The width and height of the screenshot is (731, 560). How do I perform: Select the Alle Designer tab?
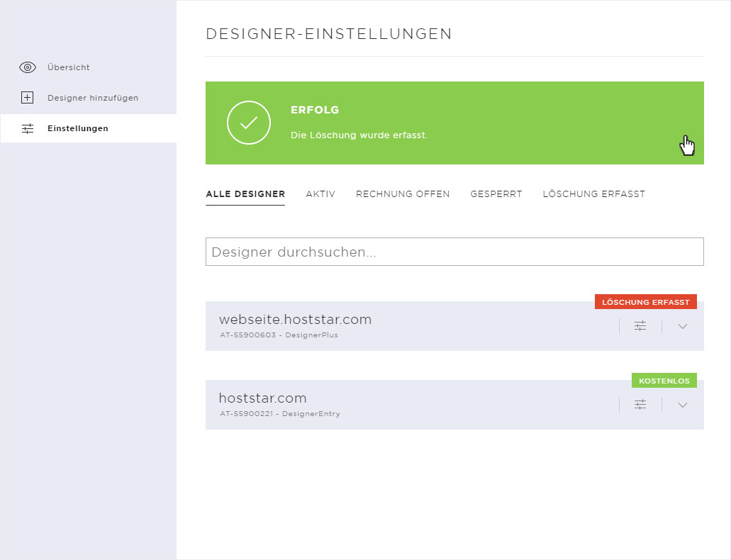tap(245, 194)
